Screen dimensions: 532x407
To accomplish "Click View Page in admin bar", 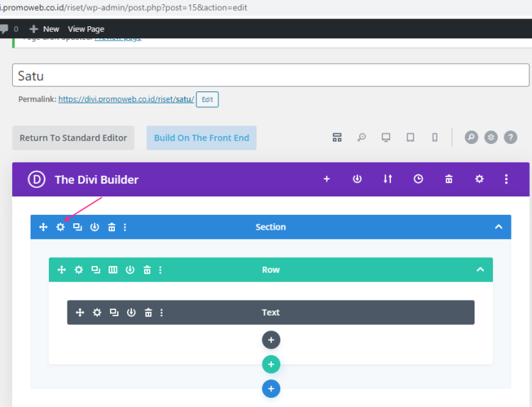I will pyautogui.click(x=86, y=29).
